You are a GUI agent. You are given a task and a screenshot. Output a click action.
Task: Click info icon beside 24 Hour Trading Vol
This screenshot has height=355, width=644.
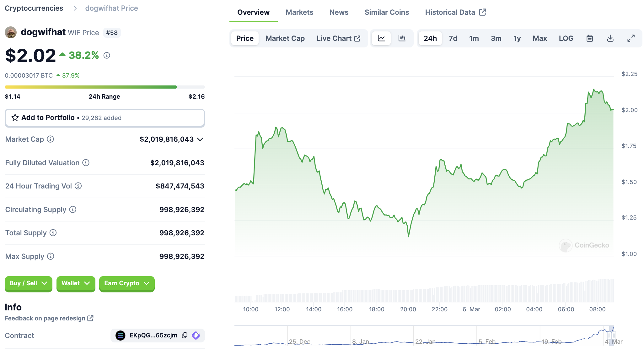(x=78, y=186)
